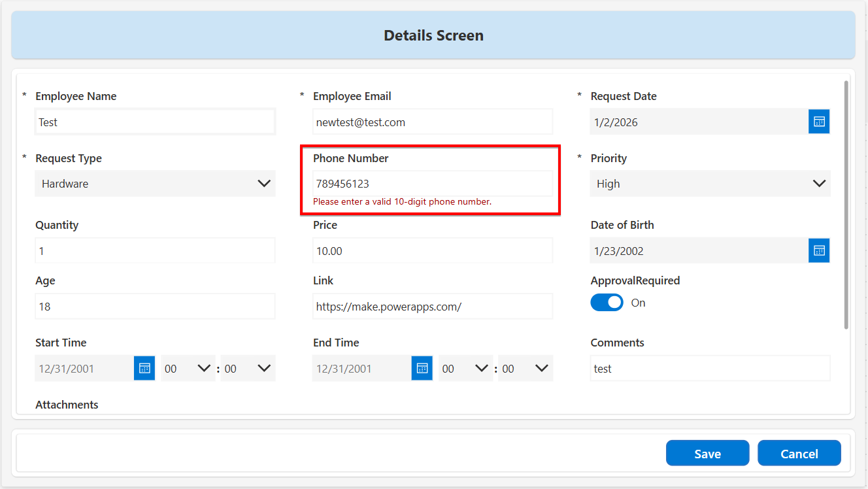The height and width of the screenshot is (489, 868).
Task: Click the End Time calendar icon
Action: coord(422,368)
